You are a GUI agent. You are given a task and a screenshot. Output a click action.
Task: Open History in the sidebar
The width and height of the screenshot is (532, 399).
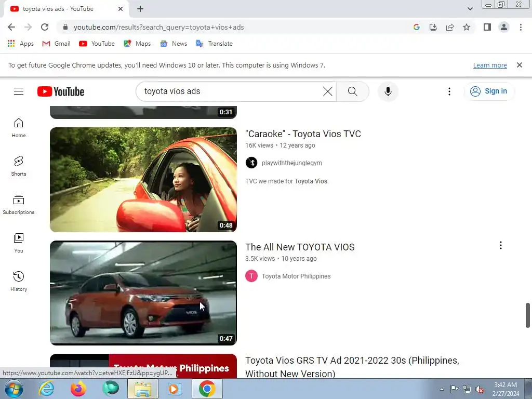(x=19, y=282)
